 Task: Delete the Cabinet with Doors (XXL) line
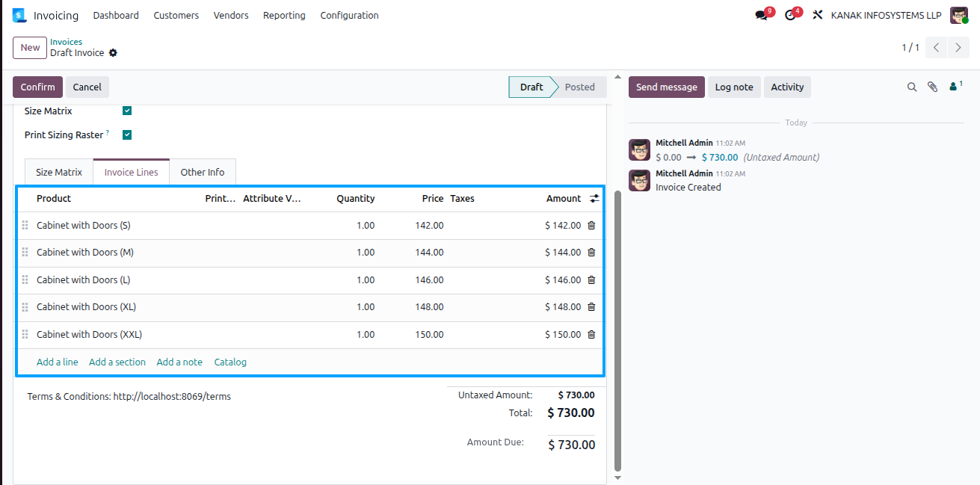tap(591, 335)
